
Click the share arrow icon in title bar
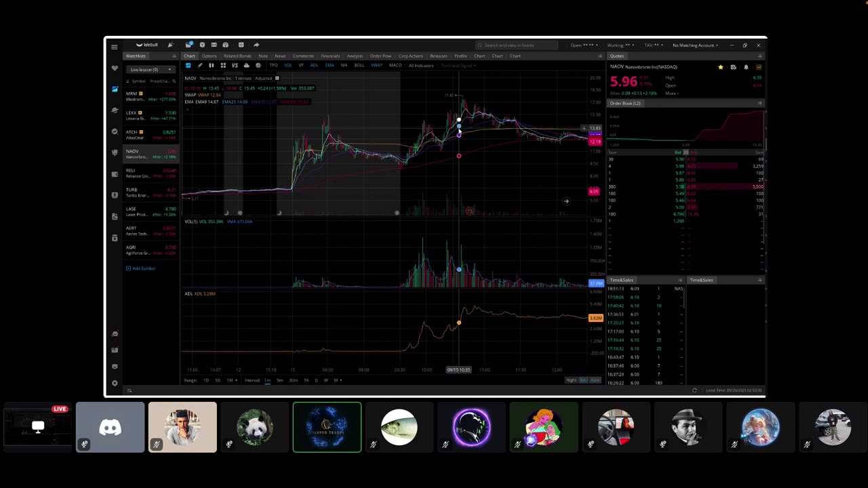[x=256, y=45]
